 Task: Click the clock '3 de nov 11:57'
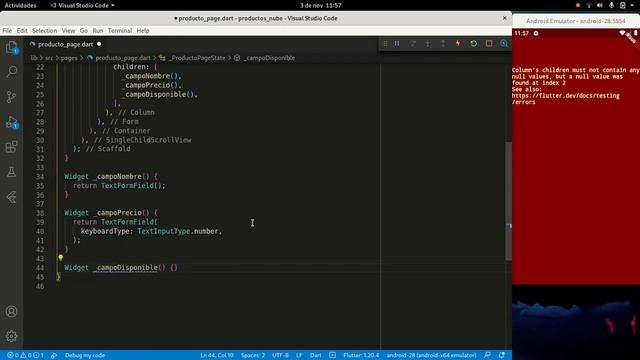point(320,5)
